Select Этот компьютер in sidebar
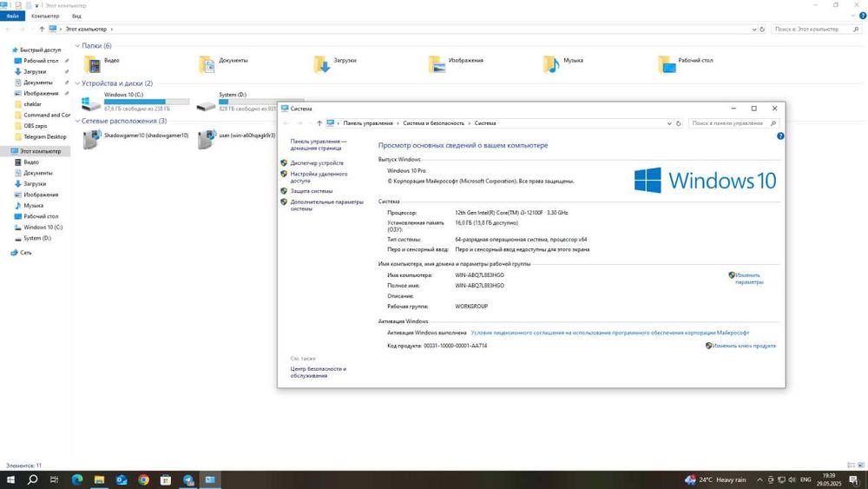 tap(40, 151)
